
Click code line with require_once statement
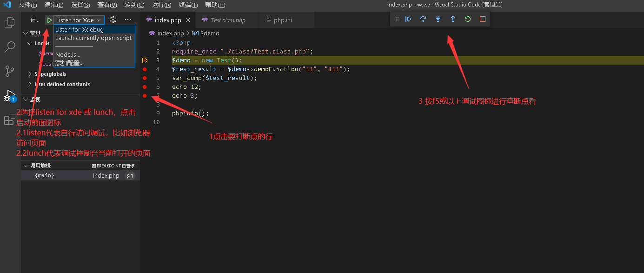(242, 52)
